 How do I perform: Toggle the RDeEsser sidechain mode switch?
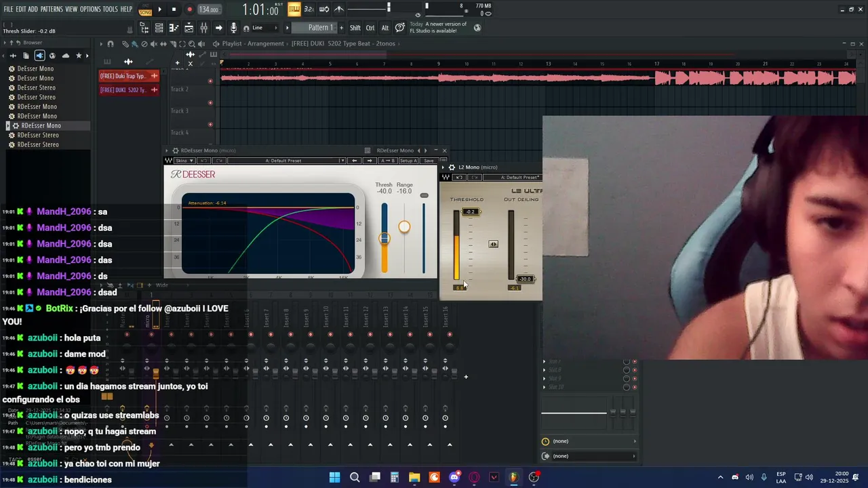[x=425, y=195]
